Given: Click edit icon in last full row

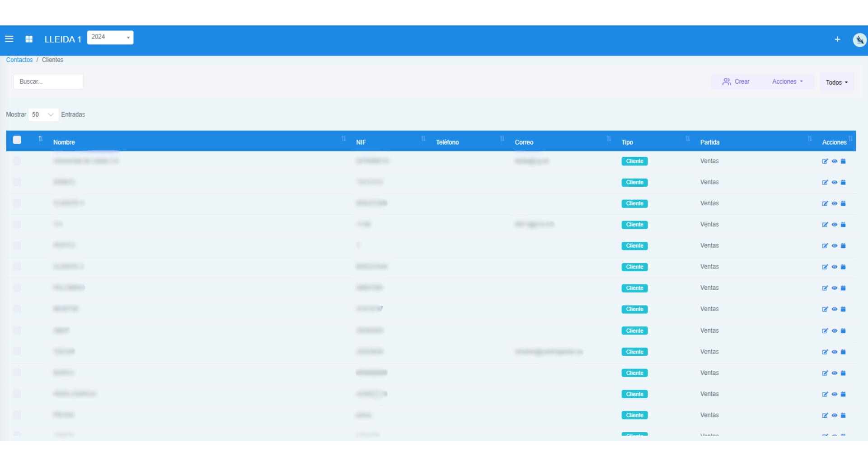Looking at the screenshot, I should coord(825,415).
